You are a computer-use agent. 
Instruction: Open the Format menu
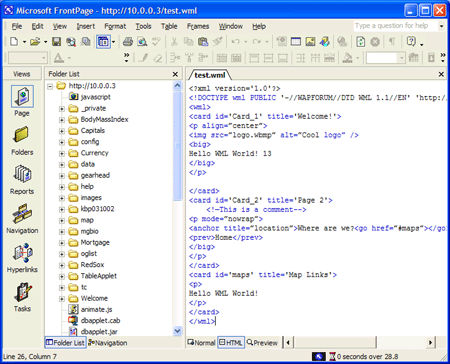tap(115, 26)
